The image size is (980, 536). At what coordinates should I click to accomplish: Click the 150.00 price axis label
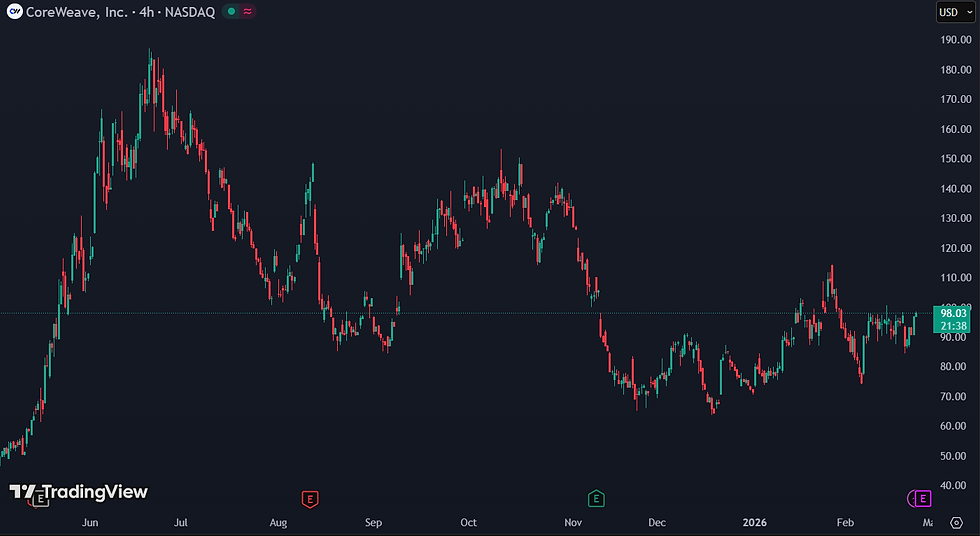coord(956,159)
